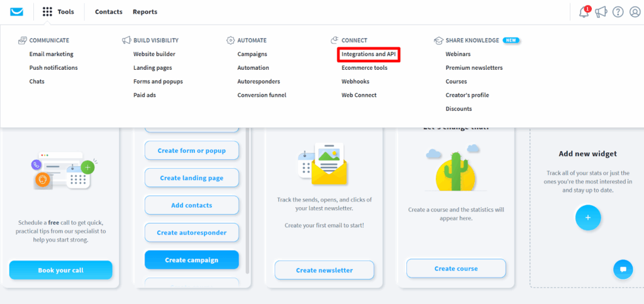This screenshot has width=644, height=304.
Task: Click Create form or popup
Action: pos(192,150)
